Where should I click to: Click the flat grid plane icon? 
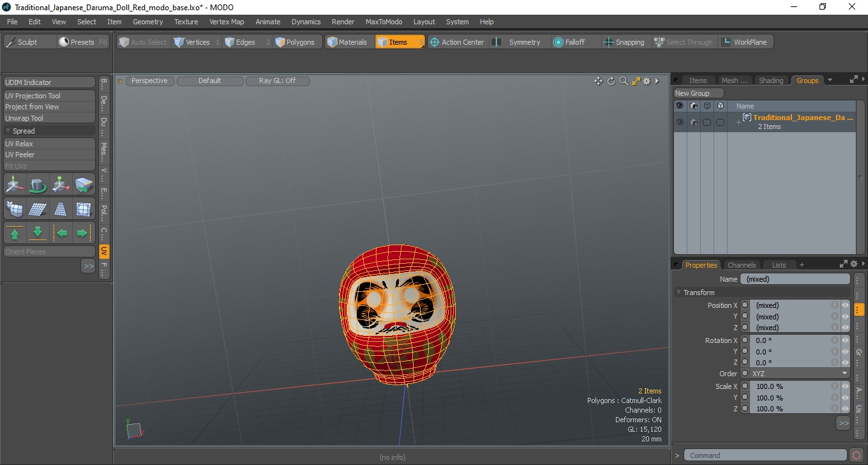coord(38,209)
